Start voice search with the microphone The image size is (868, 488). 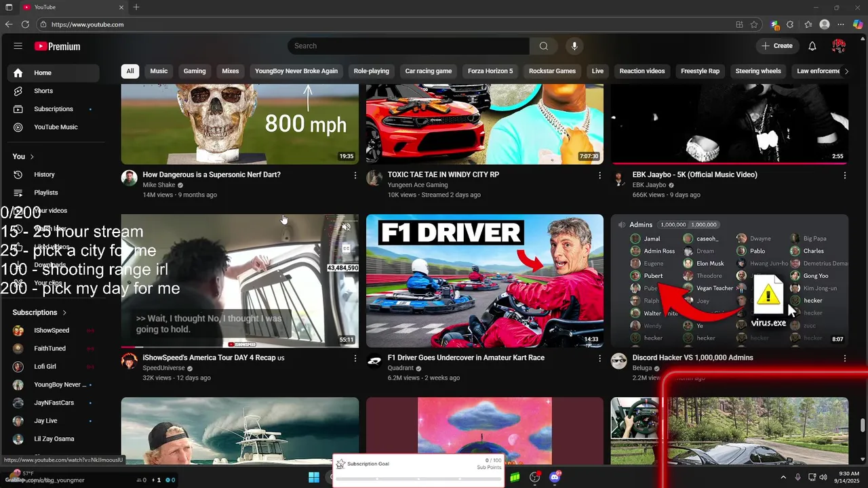[x=574, y=46]
